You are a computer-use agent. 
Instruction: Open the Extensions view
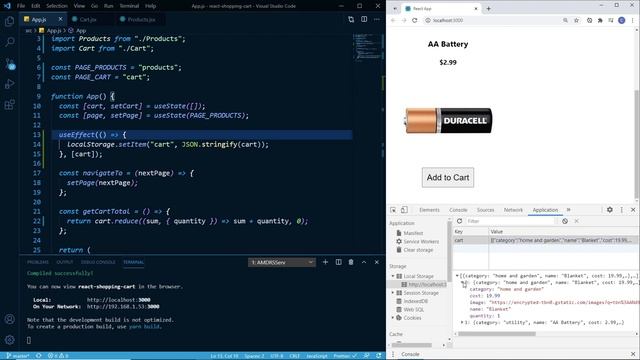[x=9, y=105]
